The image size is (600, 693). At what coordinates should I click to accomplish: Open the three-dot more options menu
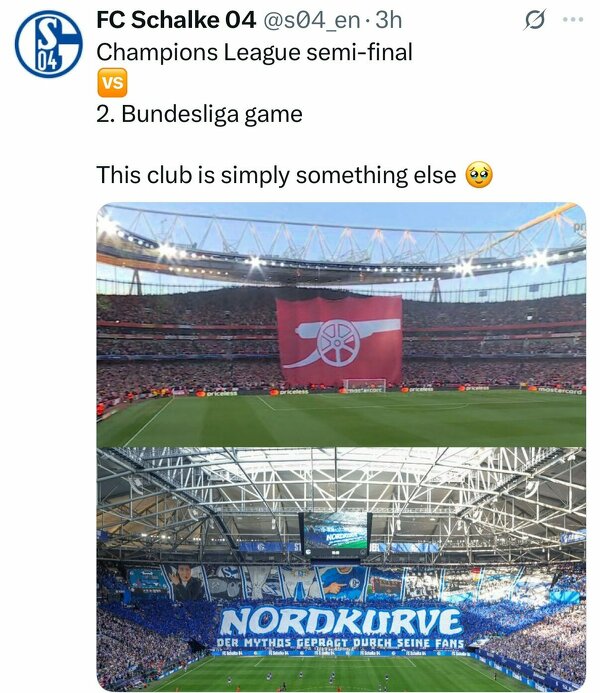pyautogui.click(x=573, y=19)
